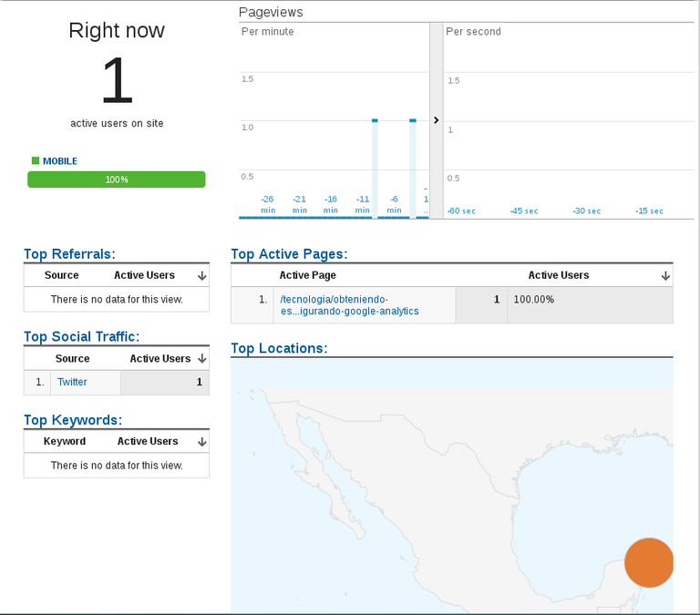Click the green 100% mobile bar
700x615 pixels.
117,179
